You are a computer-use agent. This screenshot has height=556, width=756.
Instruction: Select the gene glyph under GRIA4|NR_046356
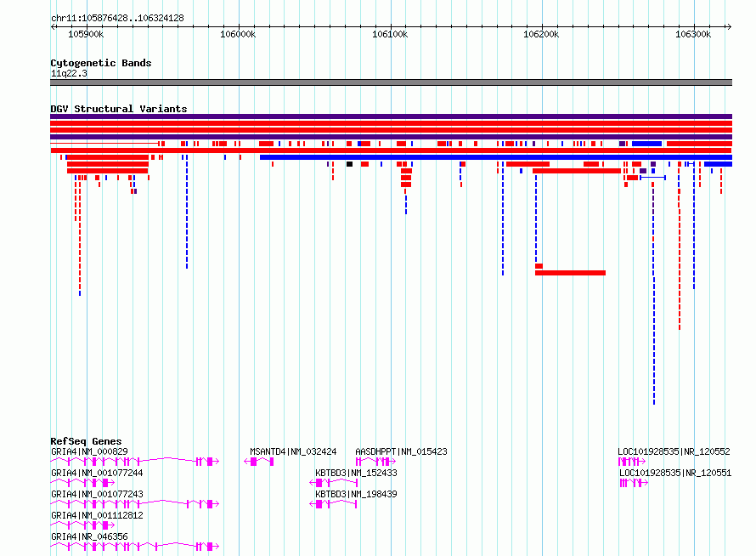pyautogui.click(x=135, y=547)
